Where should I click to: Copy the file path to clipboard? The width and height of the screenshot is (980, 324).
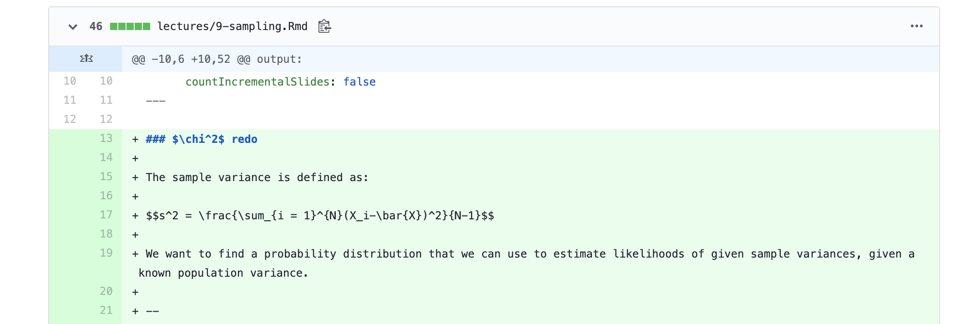point(324,26)
